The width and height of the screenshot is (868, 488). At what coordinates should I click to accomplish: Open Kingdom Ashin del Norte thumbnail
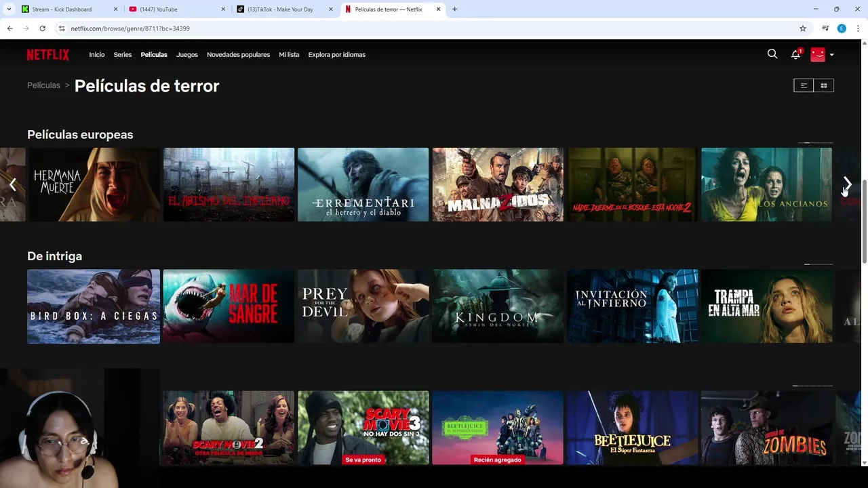click(x=498, y=306)
